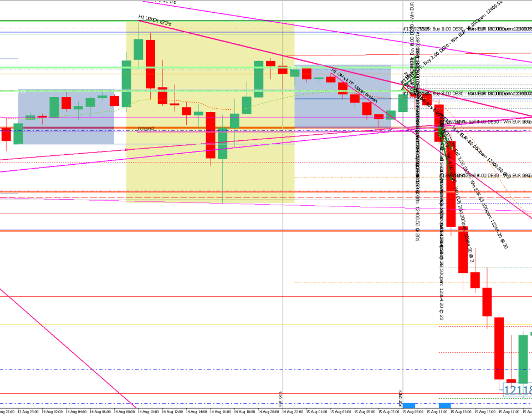Click the 13 Aug 23:00 time axis label

[28, 412]
